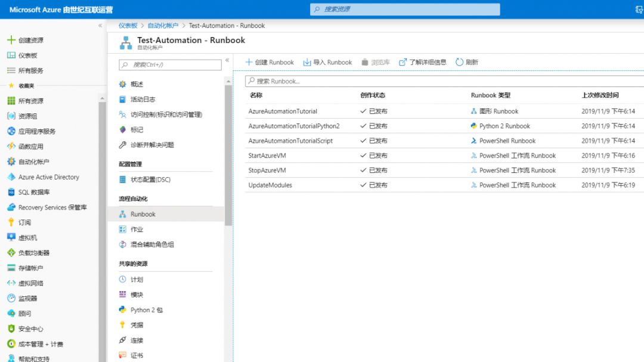The height and width of the screenshot is (362, 644).
Task: Click the Import Runbook download icon
Action: pyautogui.click(x=307, y=62)
